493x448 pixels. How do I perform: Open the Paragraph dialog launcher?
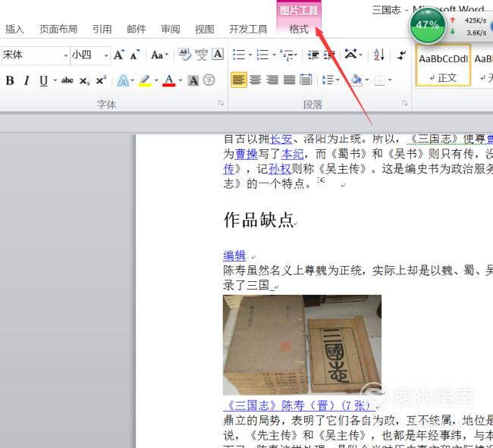click(x=404, y=103)
